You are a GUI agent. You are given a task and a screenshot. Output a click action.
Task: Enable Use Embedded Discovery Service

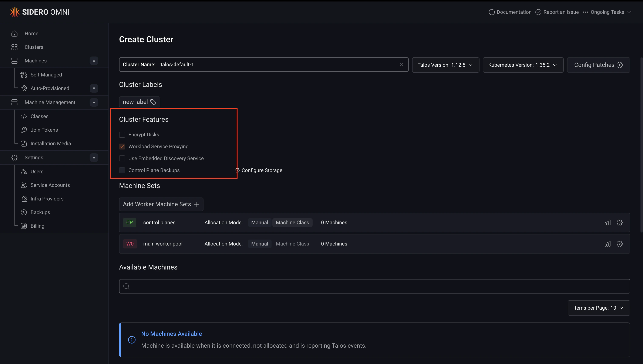click(x=122, y=158)
